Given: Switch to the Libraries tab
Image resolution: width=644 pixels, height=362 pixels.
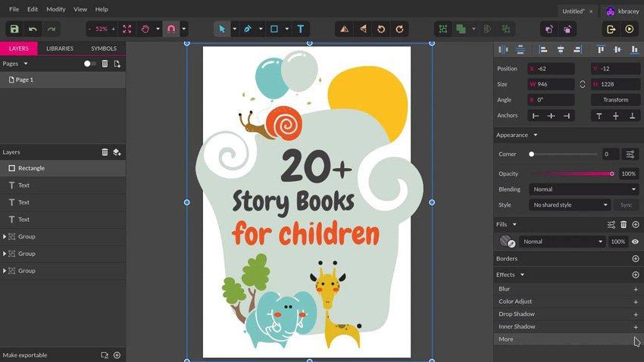Looking at the screenshot, I should coord(60,48).
